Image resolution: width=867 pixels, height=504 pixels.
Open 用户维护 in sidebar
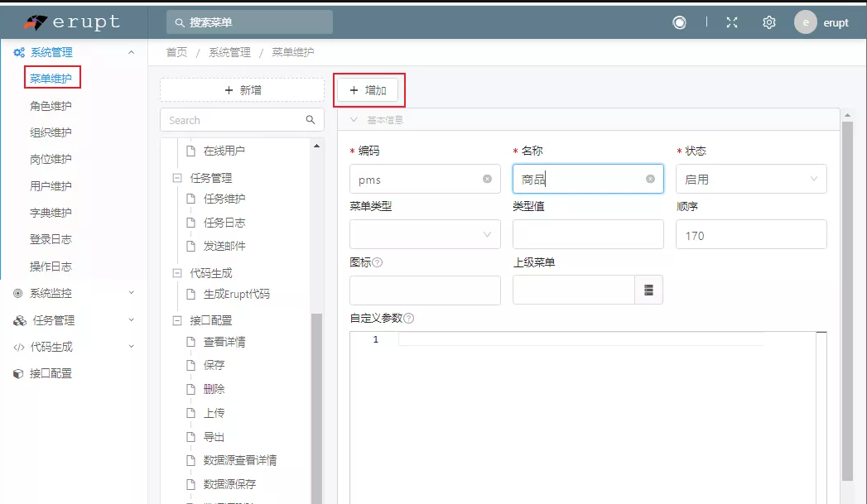coord(51,186)
